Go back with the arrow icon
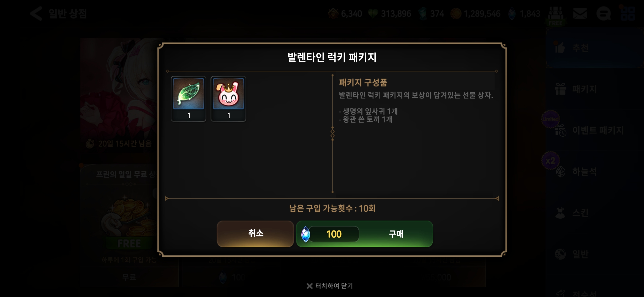This screenshot has height=297, width=644. (36, 13)
